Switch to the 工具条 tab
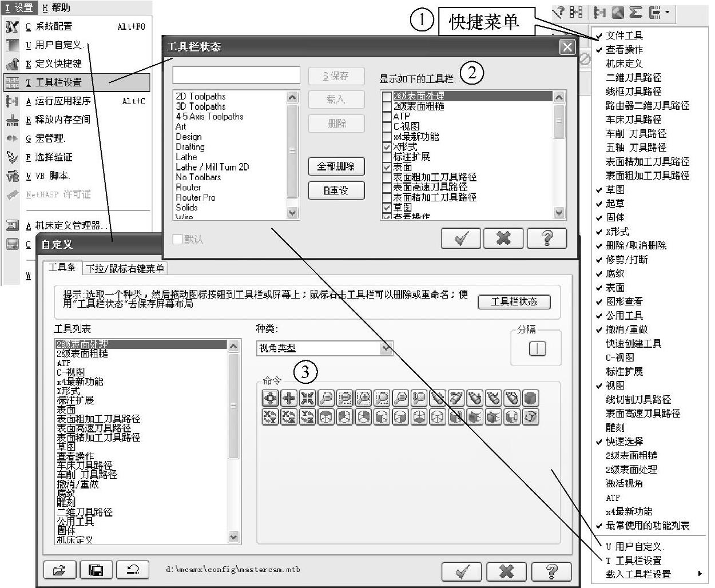The height and width of the screenshot is (588, 715). point(62,267)
